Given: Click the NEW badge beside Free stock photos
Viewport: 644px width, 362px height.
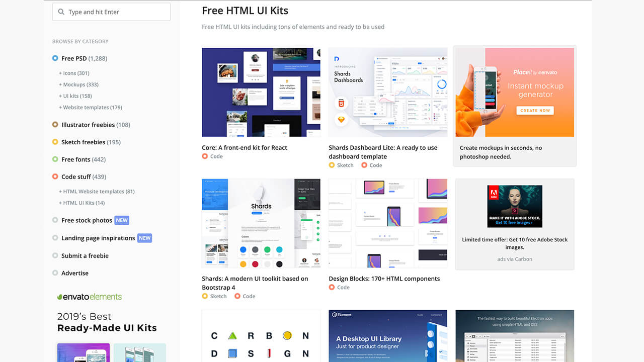Looking at the screenshot, I should point(122,220).
